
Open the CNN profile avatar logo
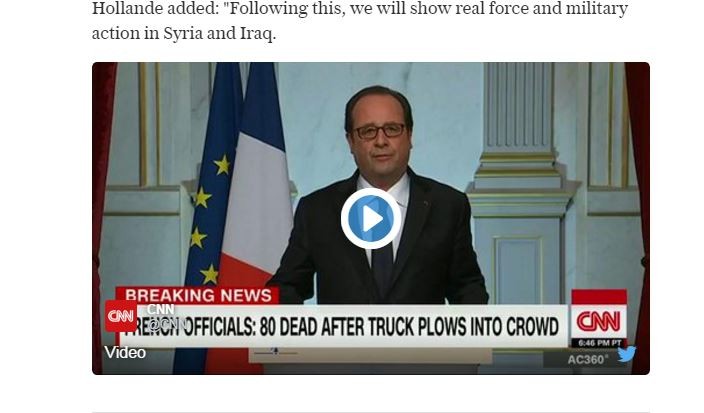point(121,316)
